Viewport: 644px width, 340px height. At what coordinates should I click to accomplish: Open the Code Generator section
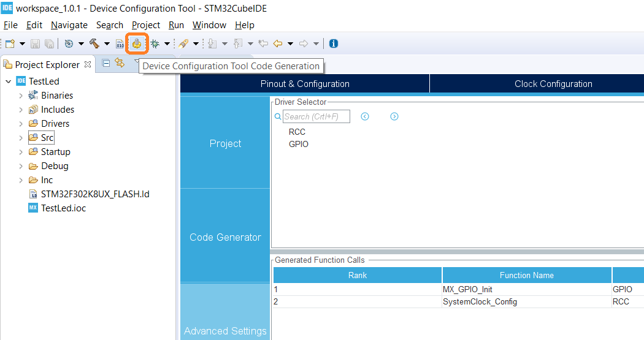pyautogui.click(x=225, y=236)
